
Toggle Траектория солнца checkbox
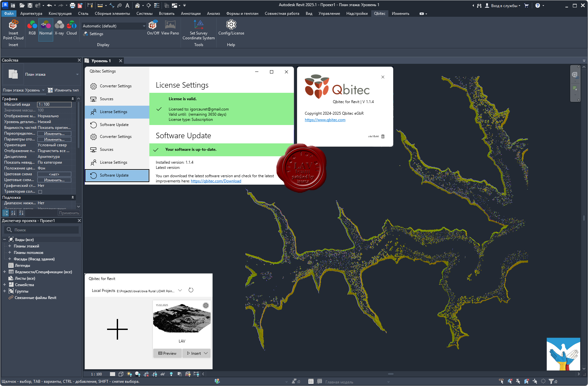tap(40, 192)
